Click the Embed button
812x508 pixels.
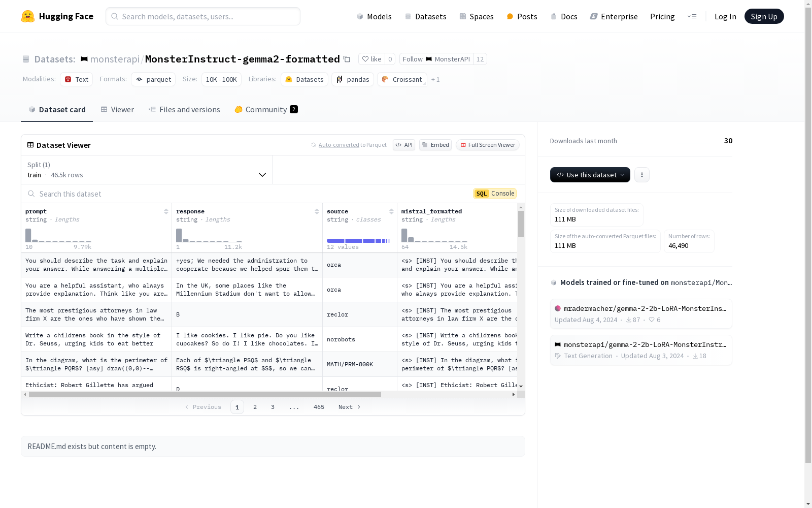pos(435,145)
